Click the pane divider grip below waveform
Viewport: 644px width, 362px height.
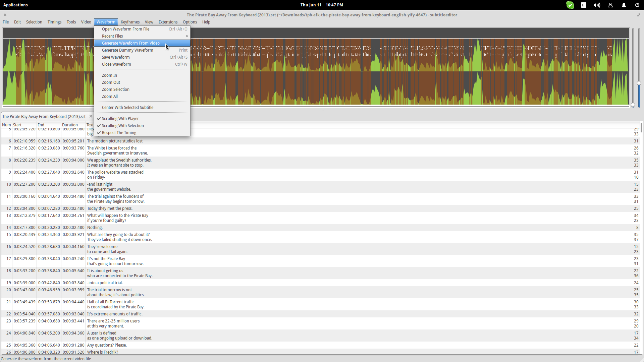[322, 110]
